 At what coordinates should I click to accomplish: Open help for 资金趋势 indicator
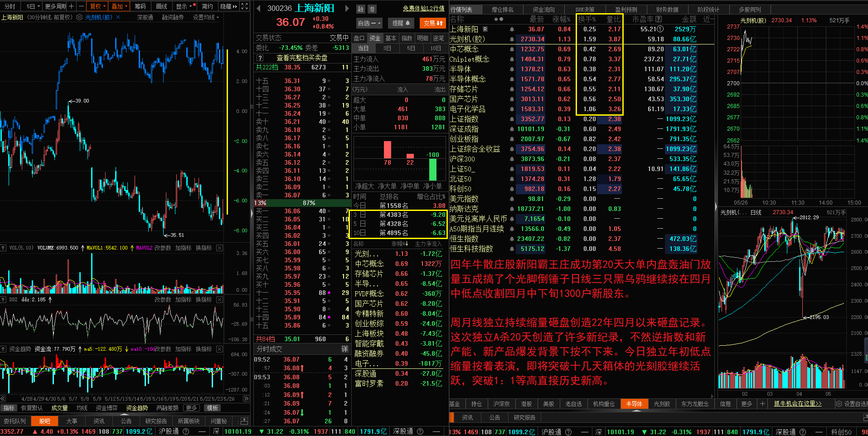point(4,349)
